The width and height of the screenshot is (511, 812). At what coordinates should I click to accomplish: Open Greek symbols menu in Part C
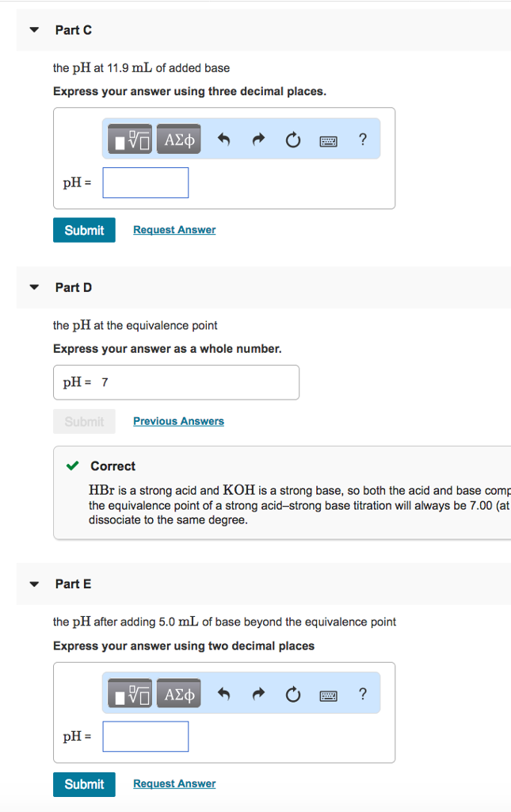coord(178,140)
